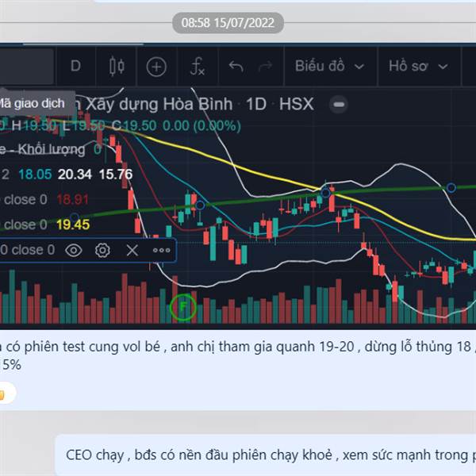Remove the indicator with the X icon

132,251
